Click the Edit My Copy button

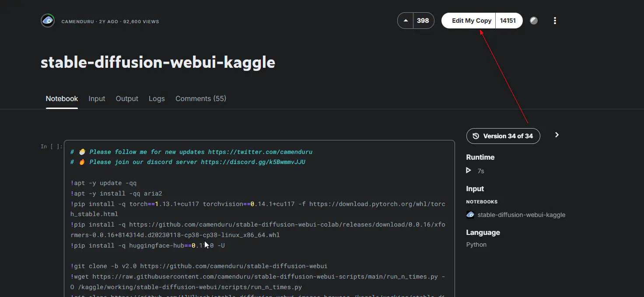coord(469,21)
